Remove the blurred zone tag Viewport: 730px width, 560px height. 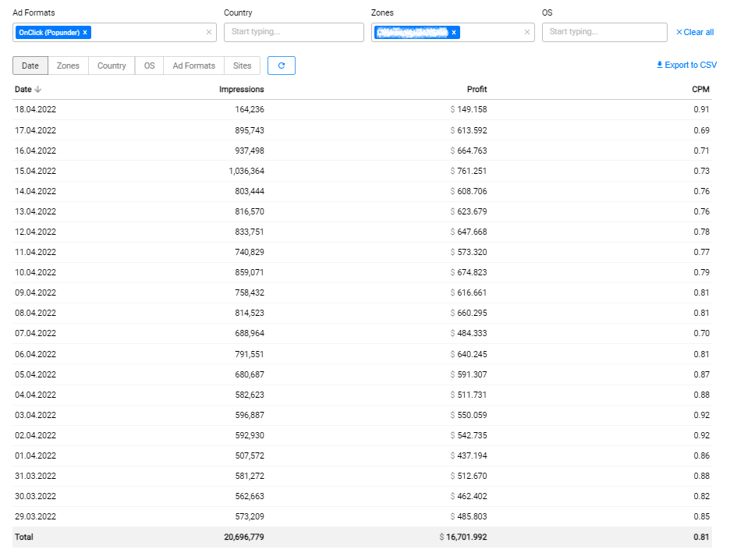[453, 33]
